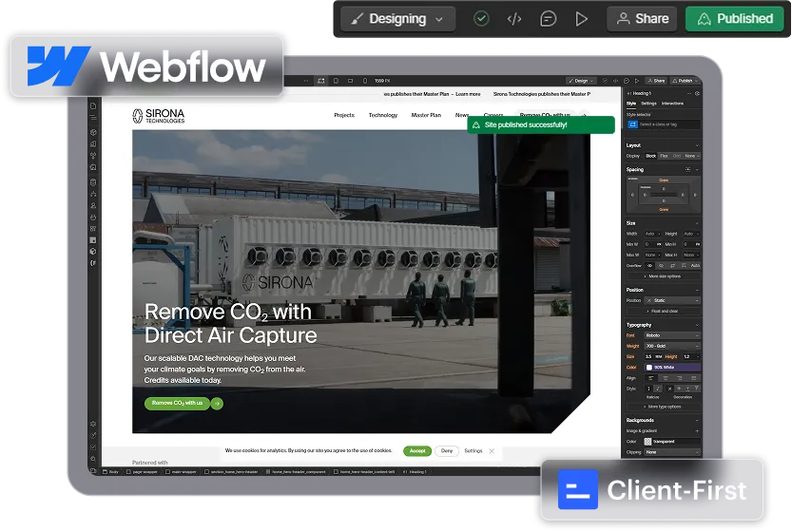Open the Ecommerce basket icon in left sidebar
The image size is (792, 532).
pyautogui.click(x=93, y=217)
